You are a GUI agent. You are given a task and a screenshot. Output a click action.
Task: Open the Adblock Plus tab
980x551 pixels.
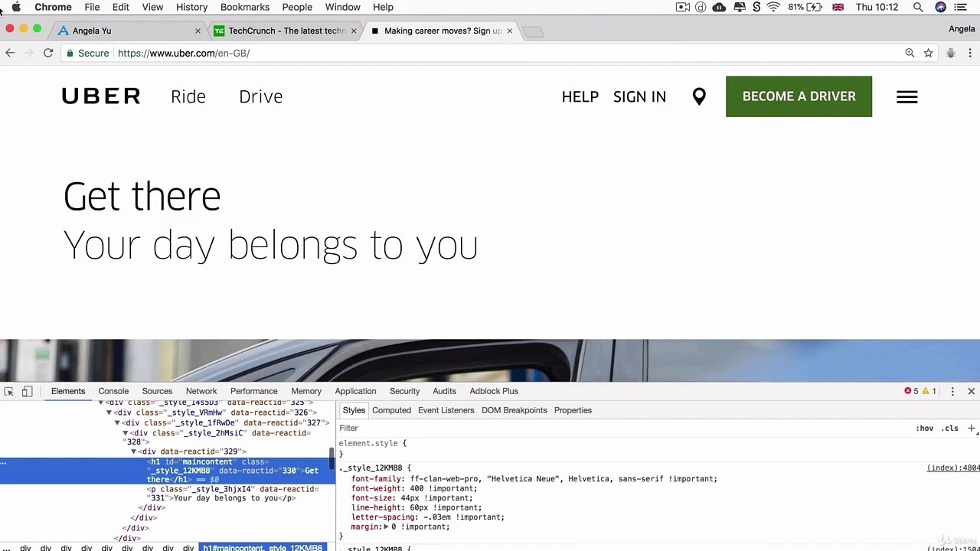(x=494, y=391)
